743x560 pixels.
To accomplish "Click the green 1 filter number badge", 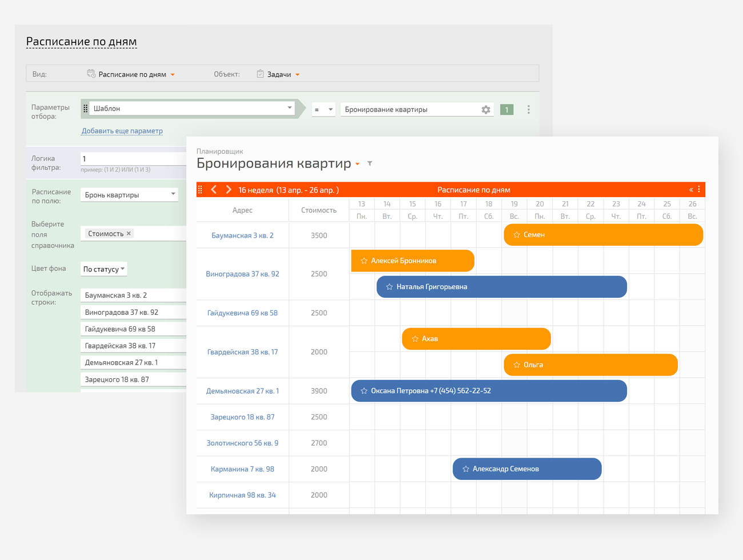I will tap(506, 110).
